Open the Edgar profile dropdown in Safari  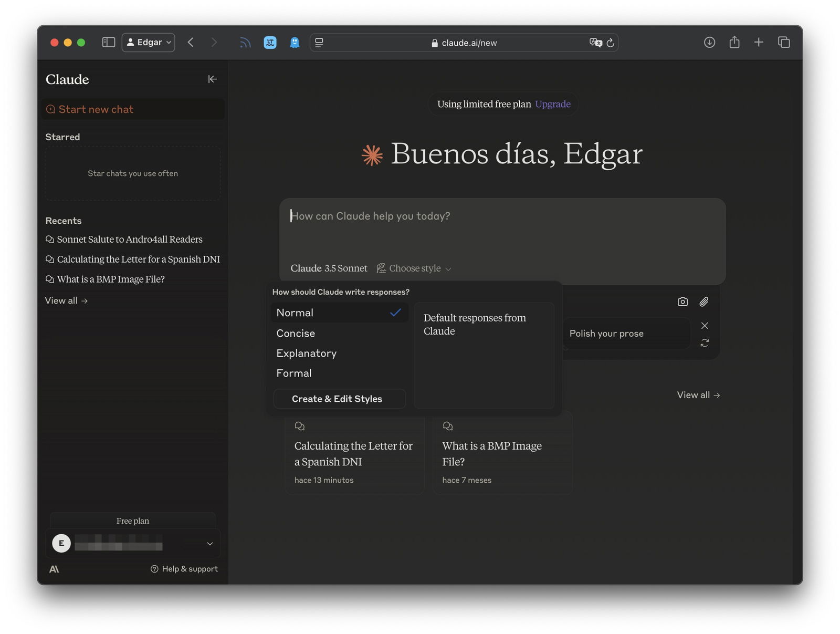(x=149, y=43)
